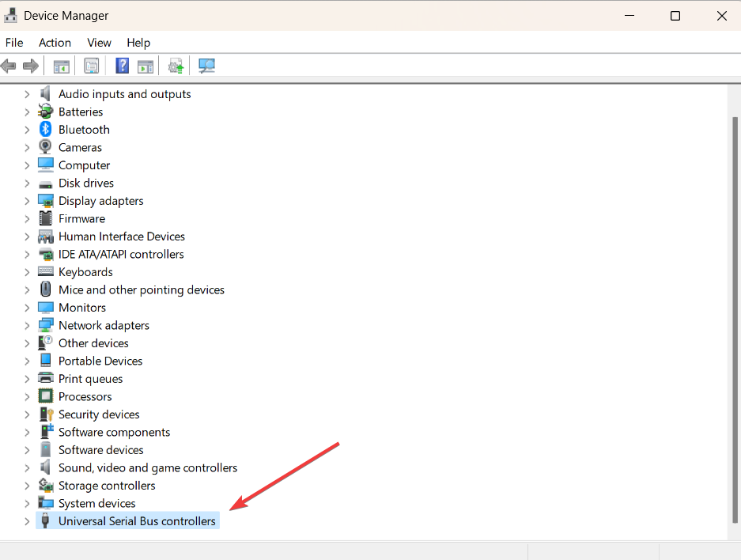Click the Other devices question-mark icon
Image resolution: width=741 pixels, height=560 pixels.
[45, 342]
